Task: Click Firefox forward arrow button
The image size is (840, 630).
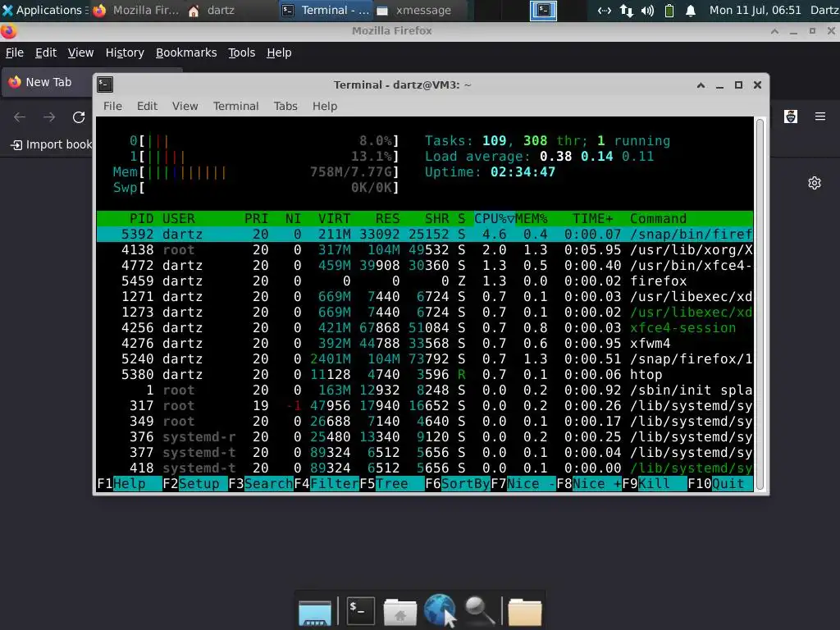Action: (49, 116)
